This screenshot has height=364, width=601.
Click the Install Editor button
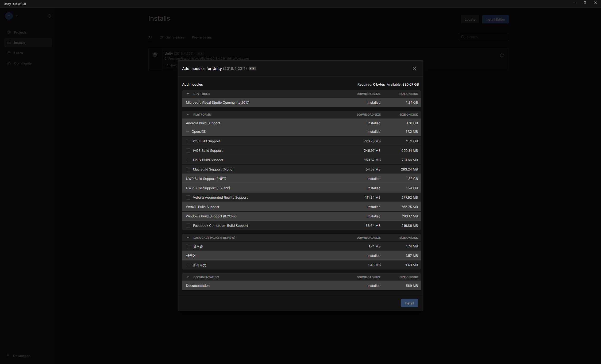(495, 19)
